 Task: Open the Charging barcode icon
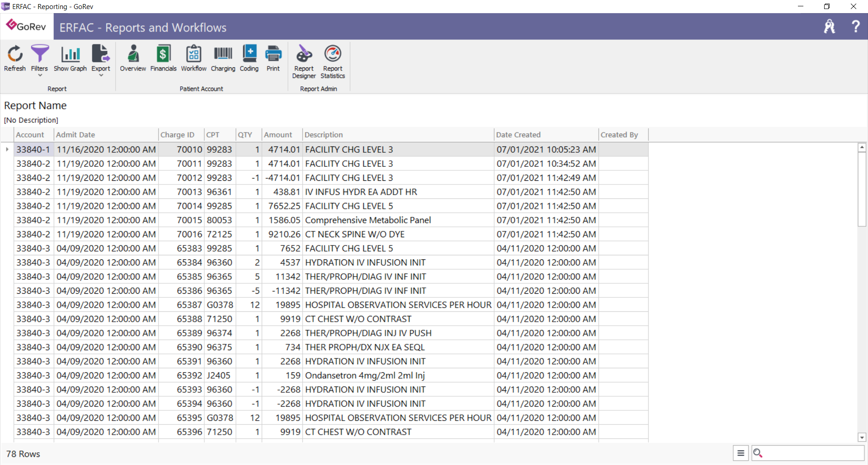coord(223,54)
